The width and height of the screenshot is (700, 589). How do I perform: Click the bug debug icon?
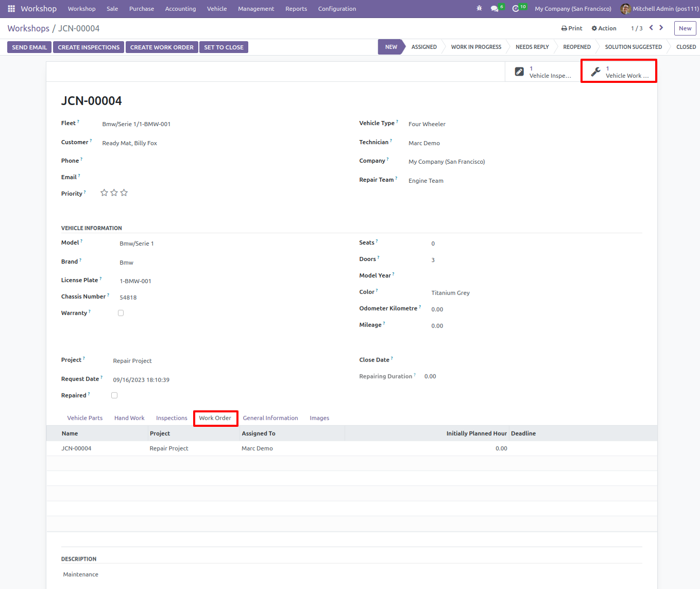click(479, 9)
